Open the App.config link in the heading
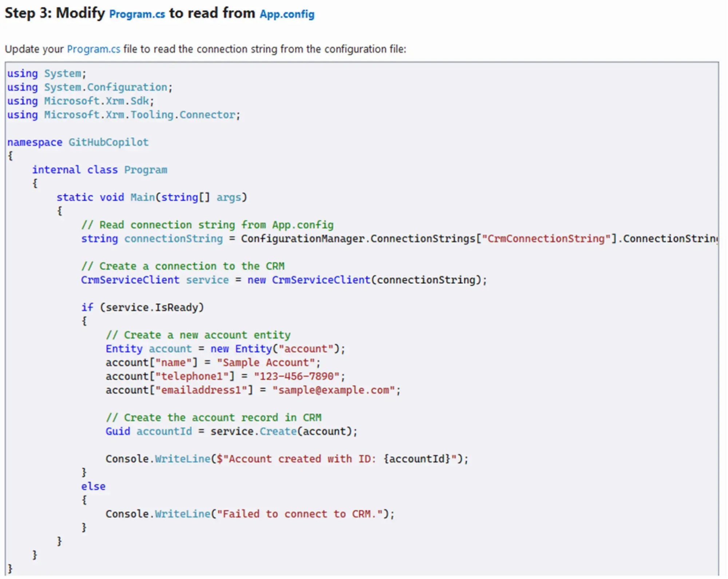 (x=287, y=14)
